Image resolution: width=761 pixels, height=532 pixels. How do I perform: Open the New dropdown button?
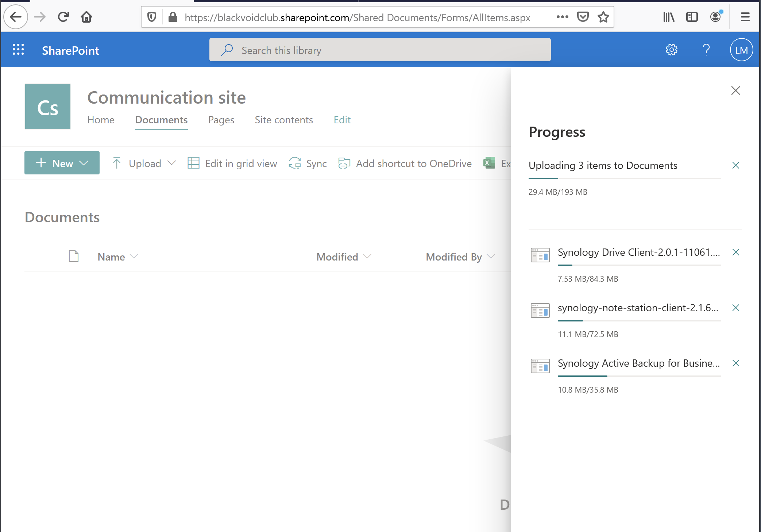(x=62, y=163)
